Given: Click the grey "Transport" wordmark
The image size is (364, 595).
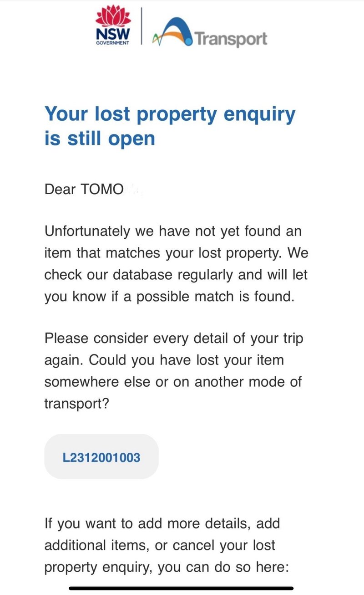Looking at the screenshot, I should pyautogui.click(x=231, y=38).
